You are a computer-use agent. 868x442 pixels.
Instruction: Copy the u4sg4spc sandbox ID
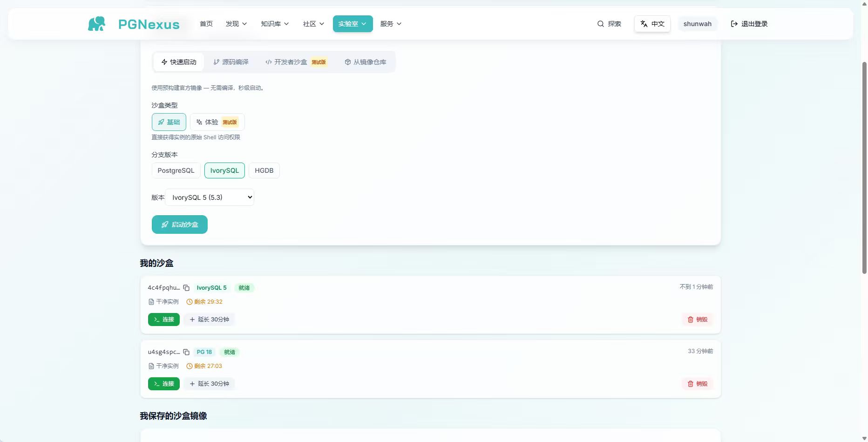tap(186, 352)
